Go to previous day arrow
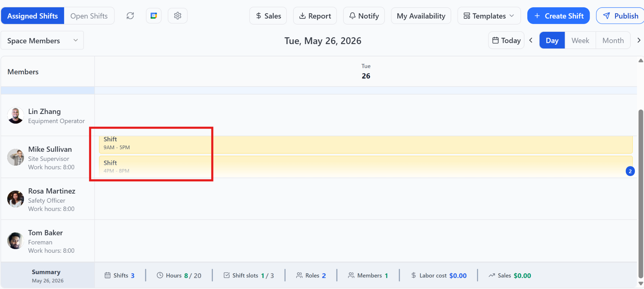This screenshot has height=289, width=644. click(531, 40)
